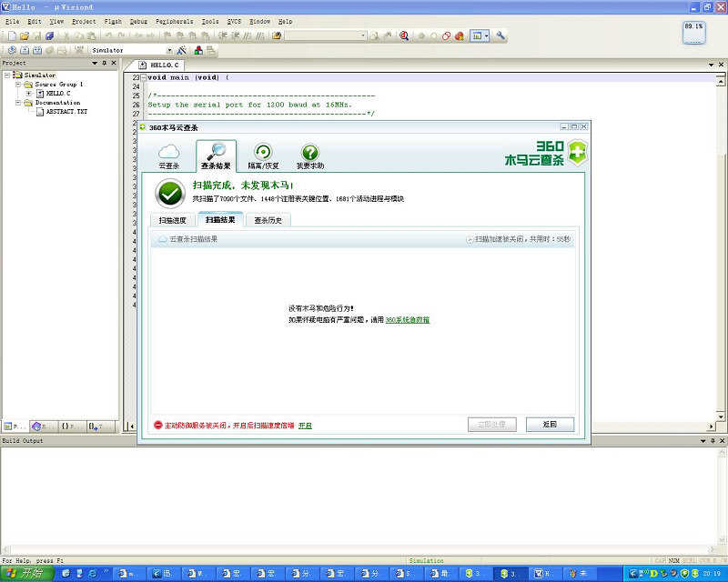Open the Simulator target dropdown
This screenshot has height=582, width=728.
[x=169, y=50]
